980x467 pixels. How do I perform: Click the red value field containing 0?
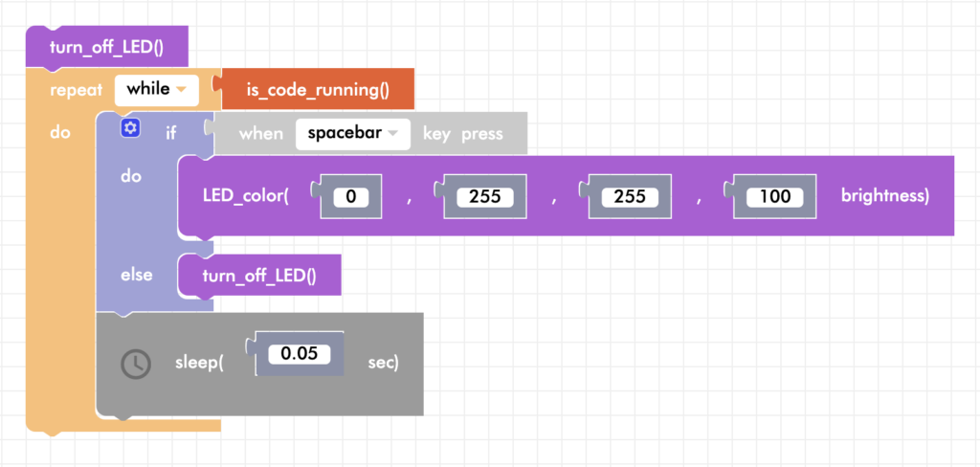(x=350, y=197)
